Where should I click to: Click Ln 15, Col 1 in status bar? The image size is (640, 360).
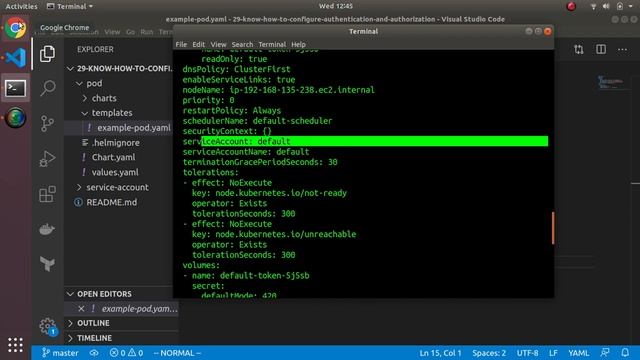(440, 353)
